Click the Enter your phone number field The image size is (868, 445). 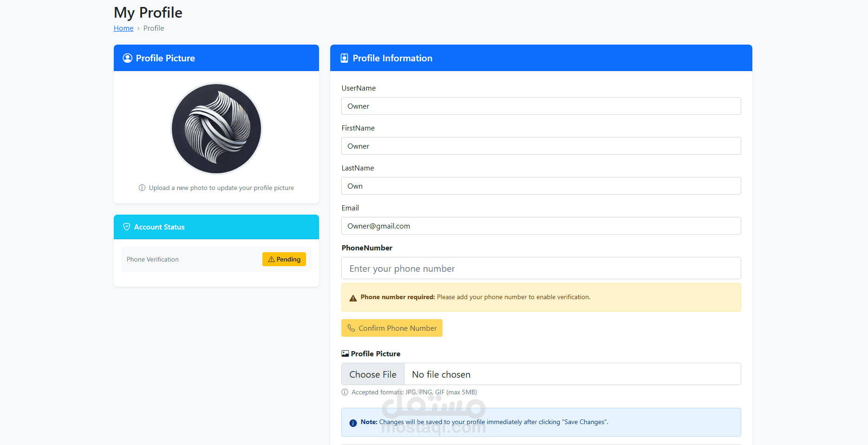tap(541, 268)
